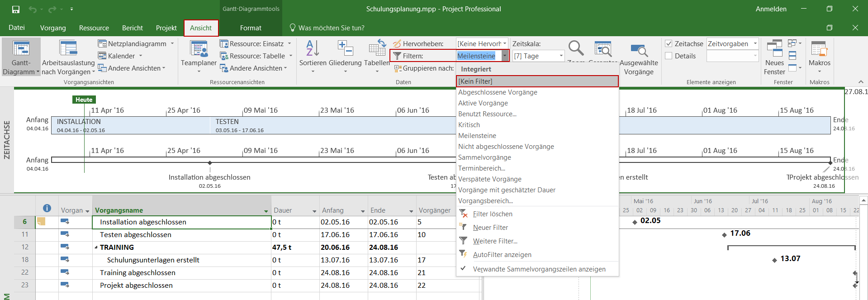
Task: Toggle Verwandte Sammelvorgangszeilen anzeigen option
Action: (539, 269)
